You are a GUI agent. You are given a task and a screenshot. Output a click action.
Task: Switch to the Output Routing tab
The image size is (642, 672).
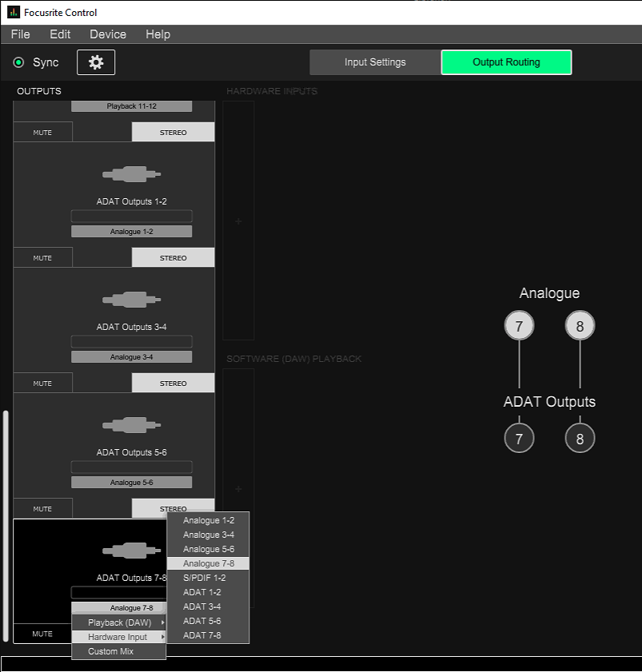pos(506,62)
